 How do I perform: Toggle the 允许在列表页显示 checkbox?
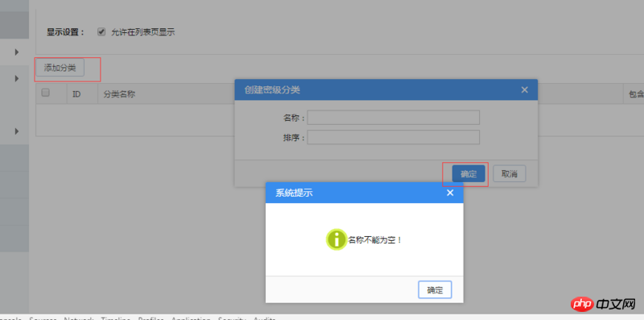point(101,31)
